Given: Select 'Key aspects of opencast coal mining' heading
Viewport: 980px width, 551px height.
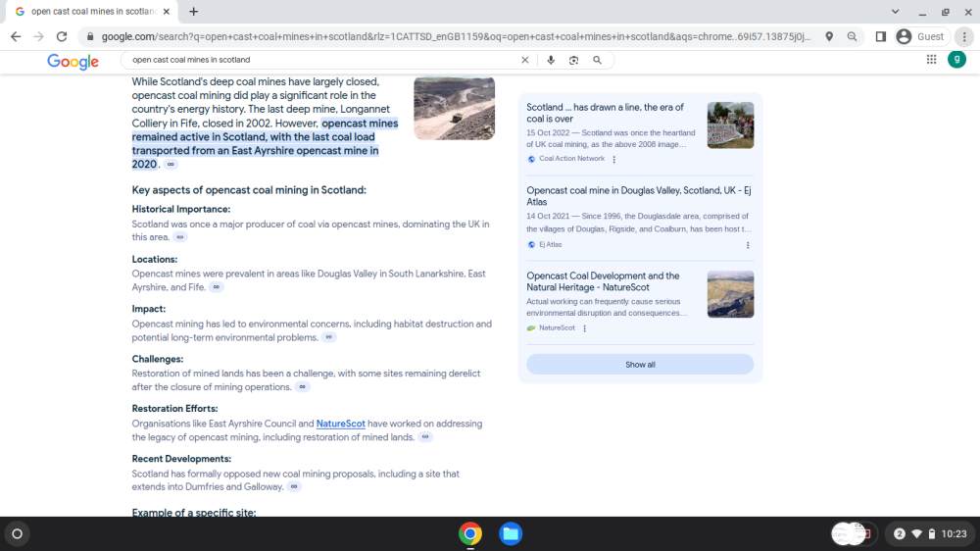Looking at the screenshot, I should 249,190.
